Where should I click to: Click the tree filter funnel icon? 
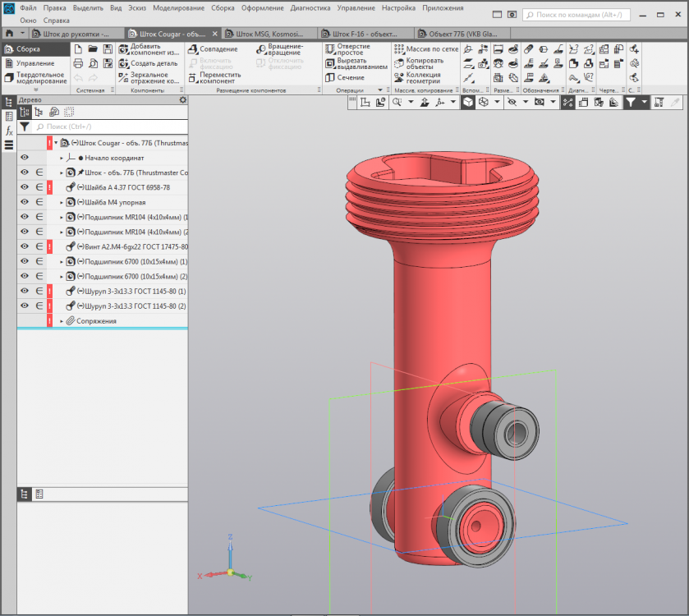click(25, 127)
